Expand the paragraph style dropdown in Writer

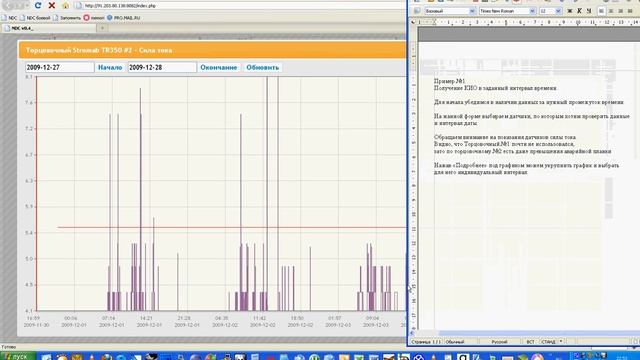click(472, 11)
